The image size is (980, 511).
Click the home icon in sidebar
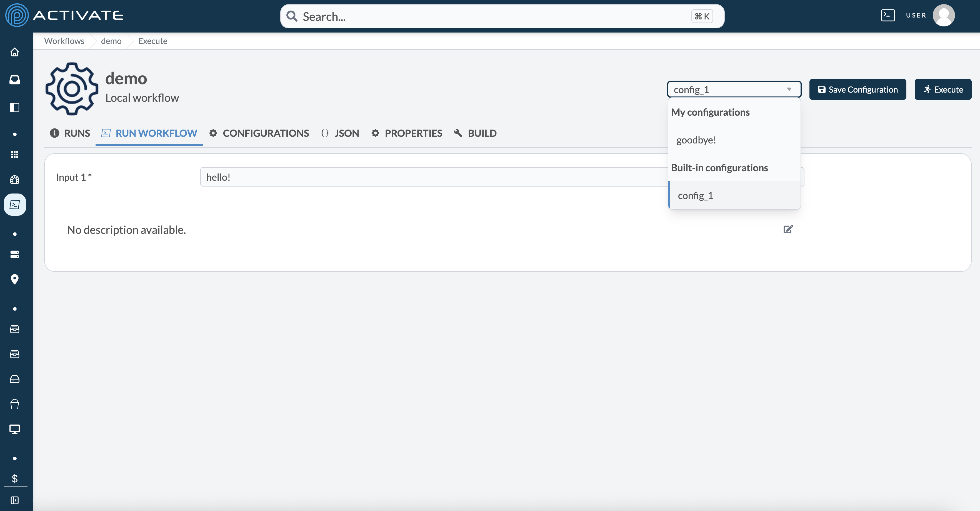(x=14, y=52)
